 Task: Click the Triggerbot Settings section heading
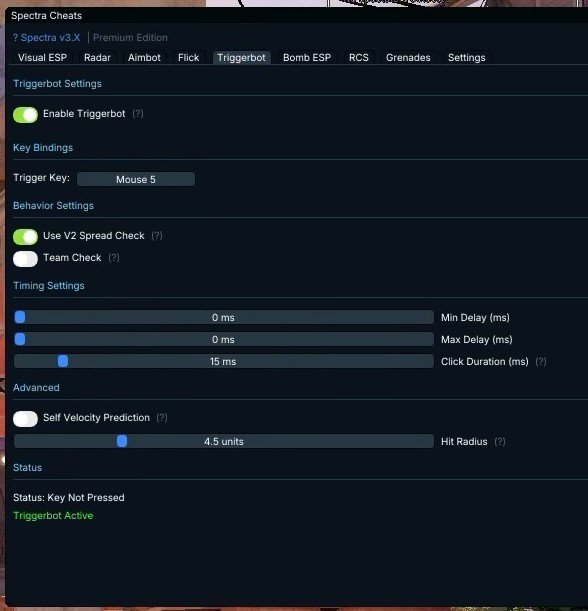pos(57,84)
